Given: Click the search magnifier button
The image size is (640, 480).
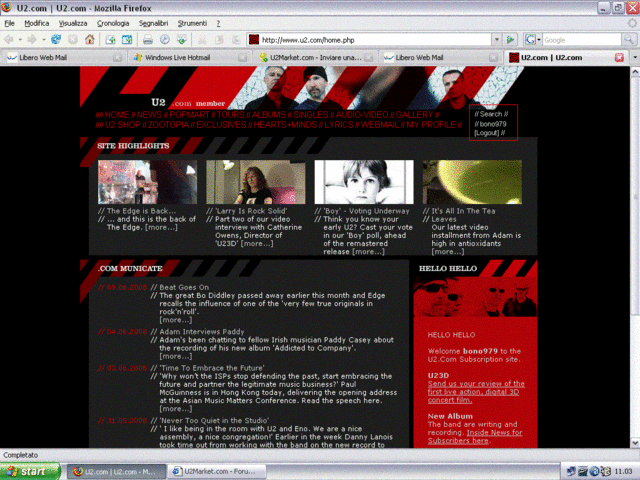Looking at the screenshot, I should click(x=629, y=40).
